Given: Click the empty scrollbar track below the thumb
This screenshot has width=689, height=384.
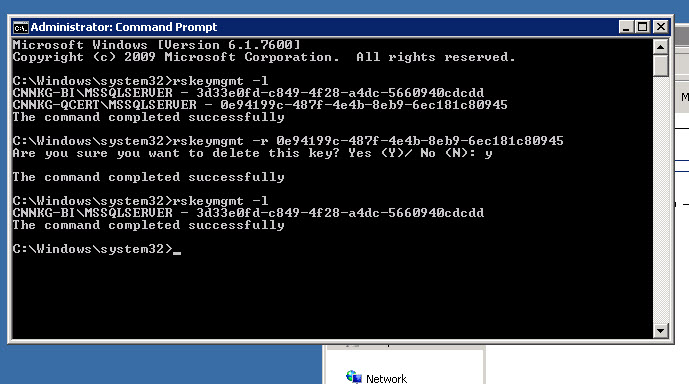Looking at the screenshot, I should 660,200.
